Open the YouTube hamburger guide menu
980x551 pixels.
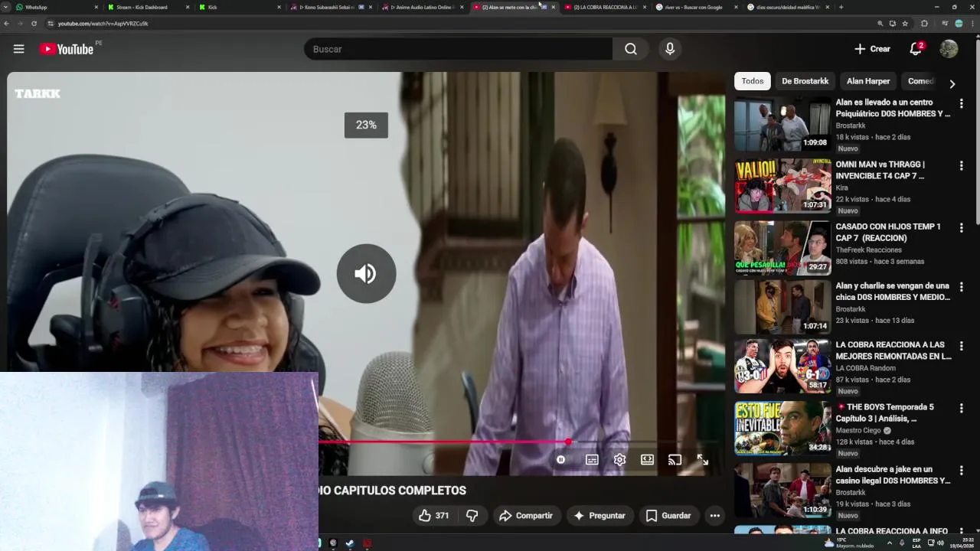coord(18,49)
